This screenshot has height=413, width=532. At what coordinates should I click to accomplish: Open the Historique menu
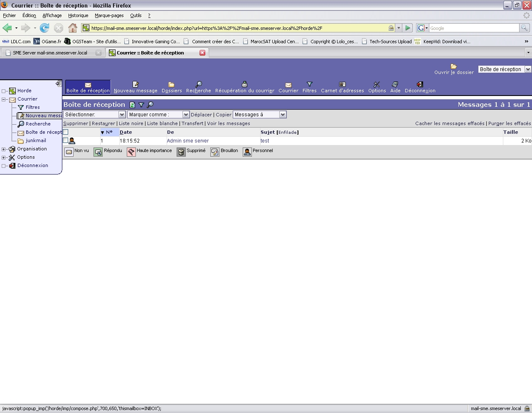coord(78,15)
